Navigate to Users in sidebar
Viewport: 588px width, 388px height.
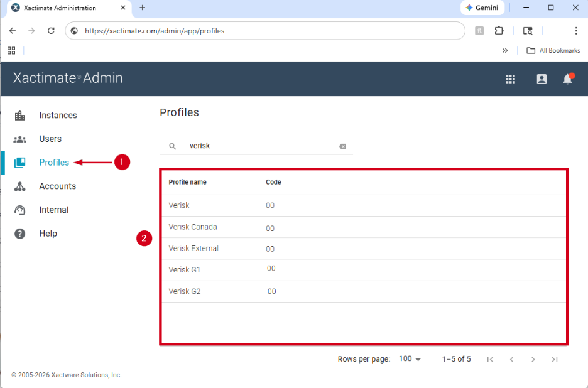pyautogui.click(x=50, y=139)
